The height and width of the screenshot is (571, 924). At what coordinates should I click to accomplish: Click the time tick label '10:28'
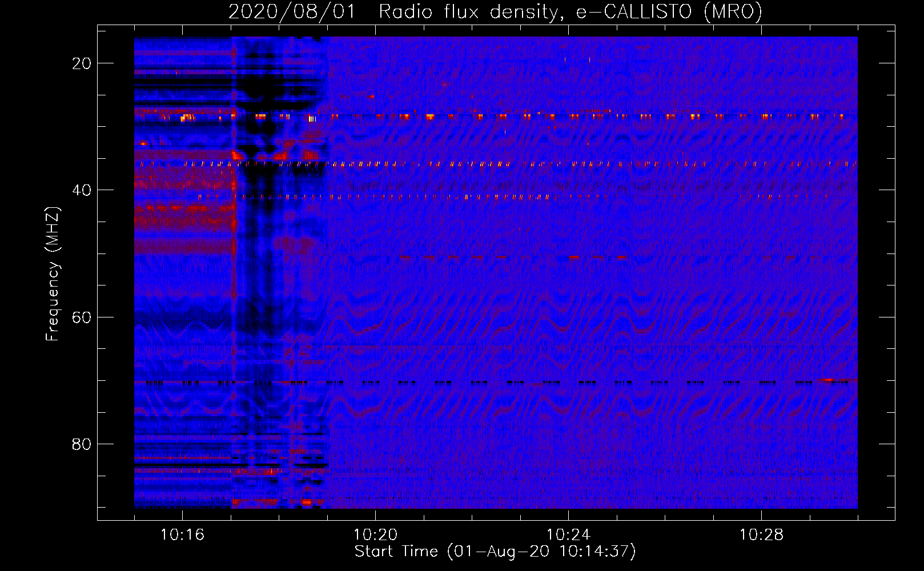tap(761, 534)
